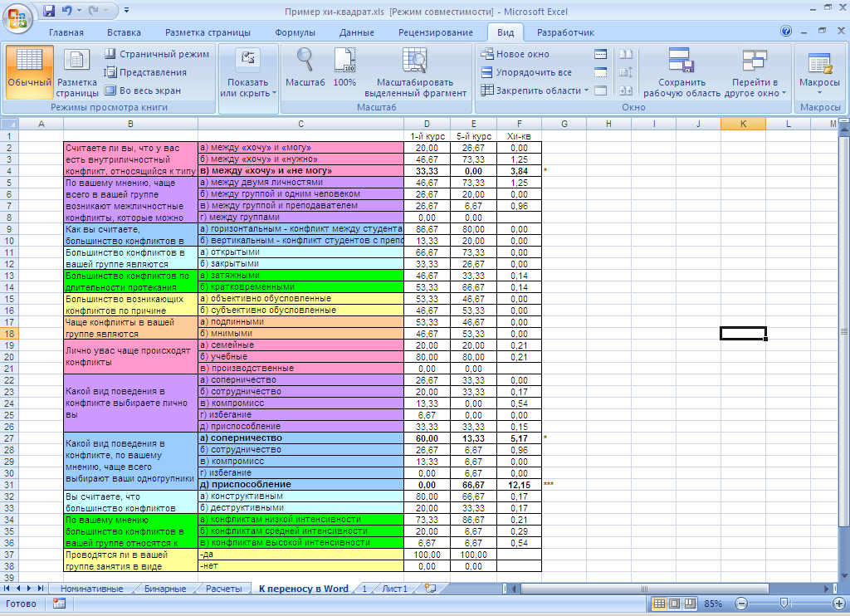Open the Главная ribbon tab
This screenshot has height=616, width=850.
point(66,32)
